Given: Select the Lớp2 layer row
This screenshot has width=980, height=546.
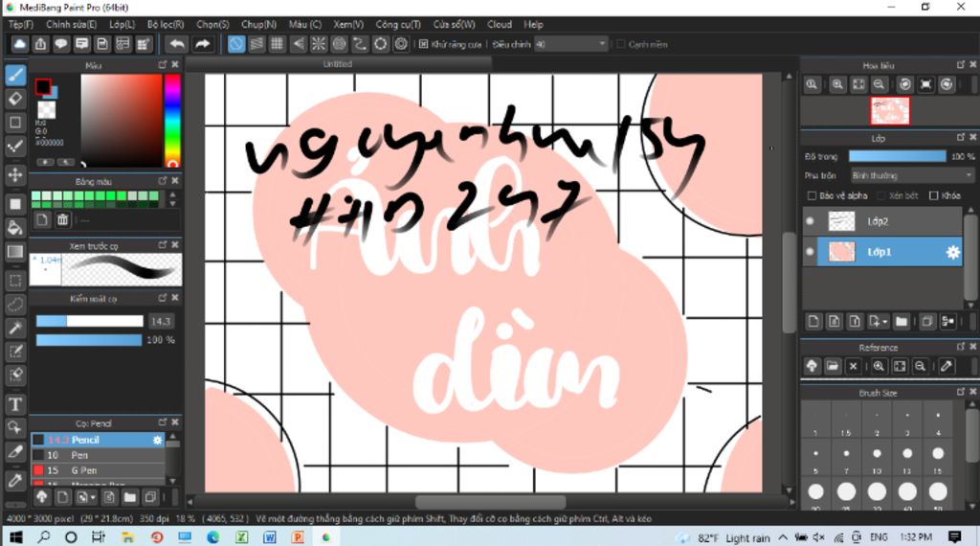Looking at the screenshot, I should coord(882,221).
